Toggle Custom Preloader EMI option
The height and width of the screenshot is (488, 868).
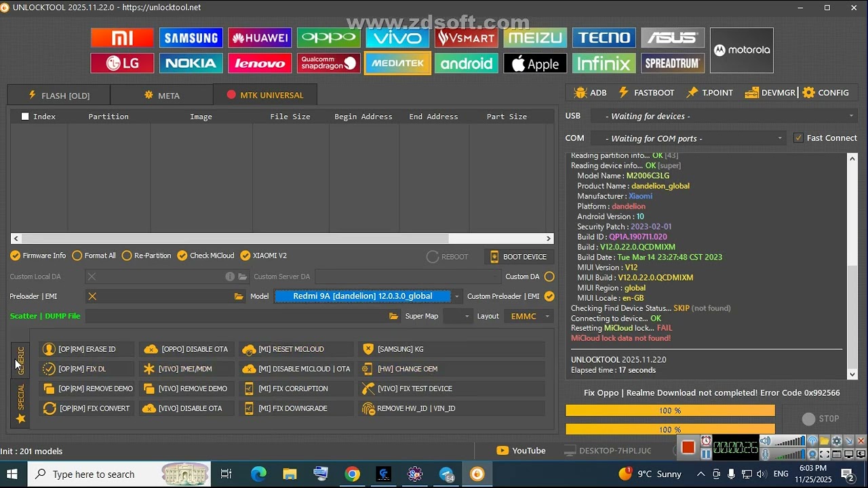(x=549, y=296)
